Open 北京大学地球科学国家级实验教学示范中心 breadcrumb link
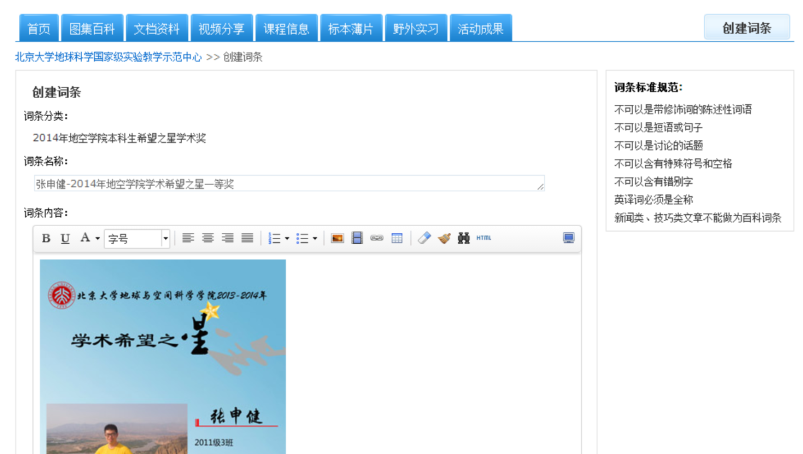The width and height of the screenshot is (803, 454). point(108,57)
